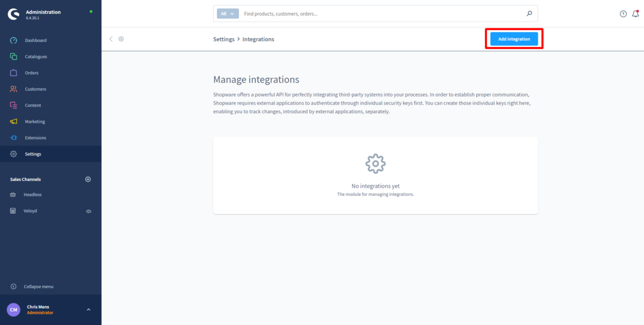Click the Customers people icon

pos(14,89)
